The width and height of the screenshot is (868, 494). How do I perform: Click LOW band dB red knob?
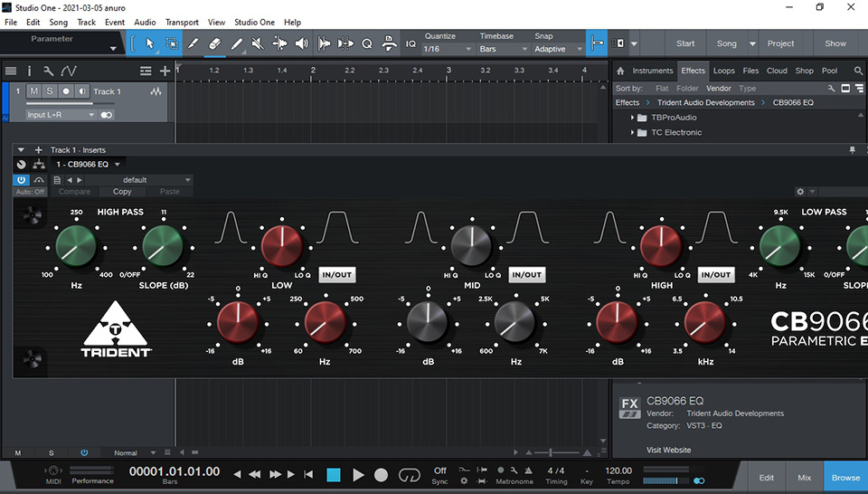pos(238,322)
